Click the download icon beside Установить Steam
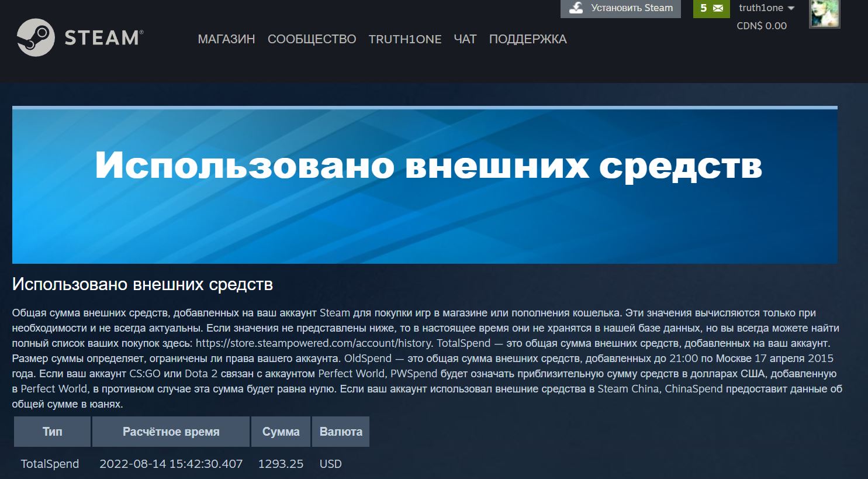This screenshot has width=868, height=479. click(x=576, y=8)
